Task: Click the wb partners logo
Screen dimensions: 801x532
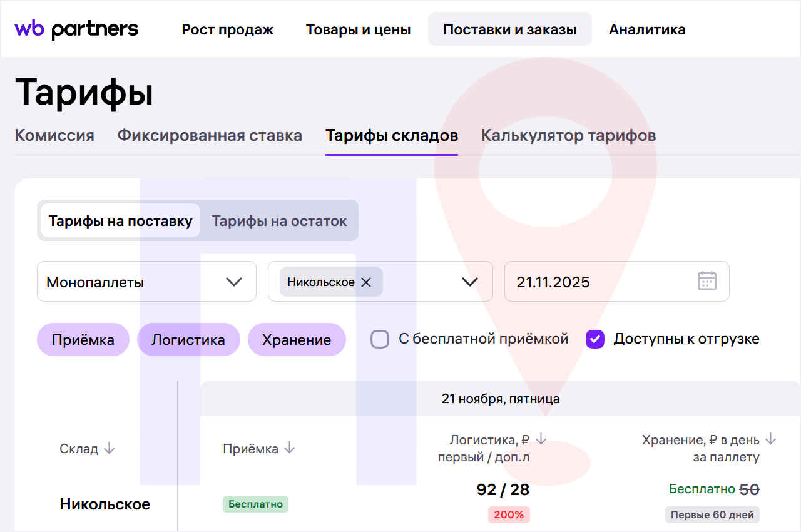Action: 76,28
